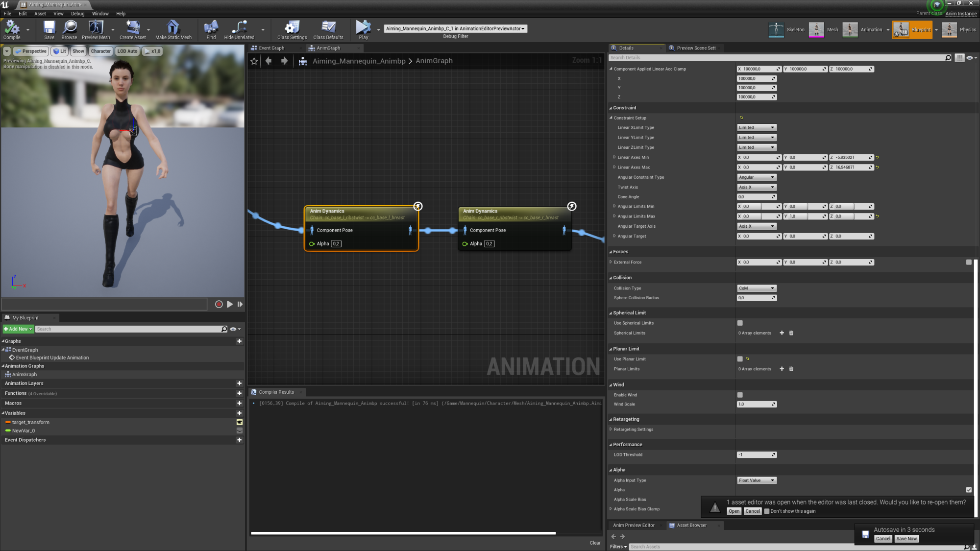980x551 pixels.
Task: Click Make Static Mesh icon
Action: point(173,29)
